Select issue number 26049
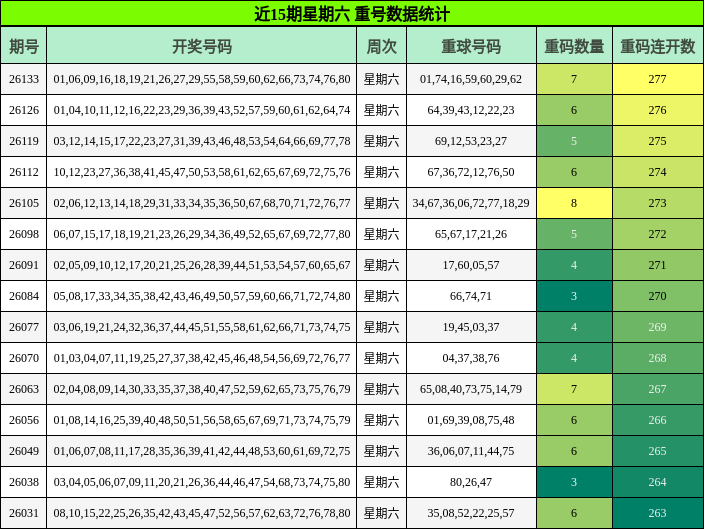704x529 pixels. (24, 451)
